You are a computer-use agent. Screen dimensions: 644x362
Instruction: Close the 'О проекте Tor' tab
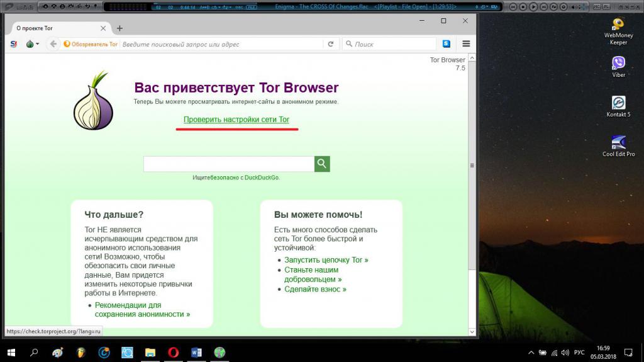[103, 28]
